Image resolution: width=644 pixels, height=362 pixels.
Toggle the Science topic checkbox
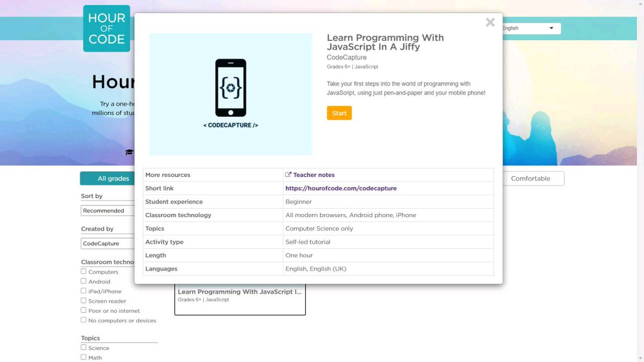click(84, 347)
